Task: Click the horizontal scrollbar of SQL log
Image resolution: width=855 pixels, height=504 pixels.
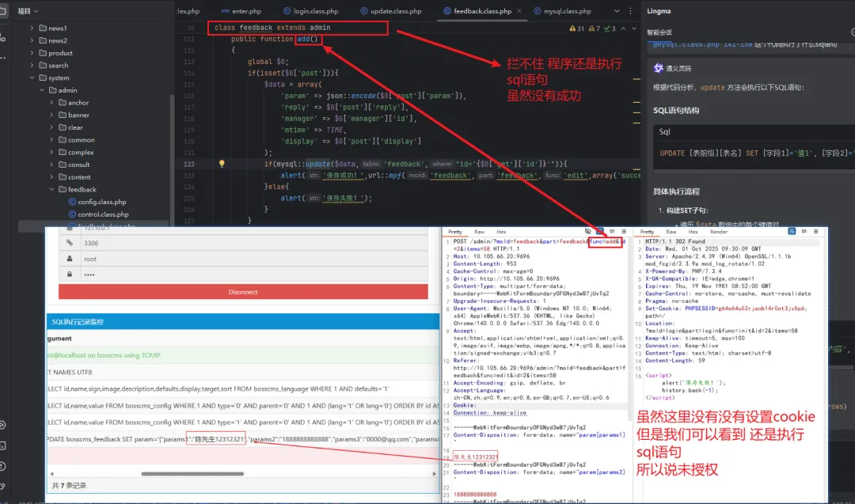Action: [192, 473]
